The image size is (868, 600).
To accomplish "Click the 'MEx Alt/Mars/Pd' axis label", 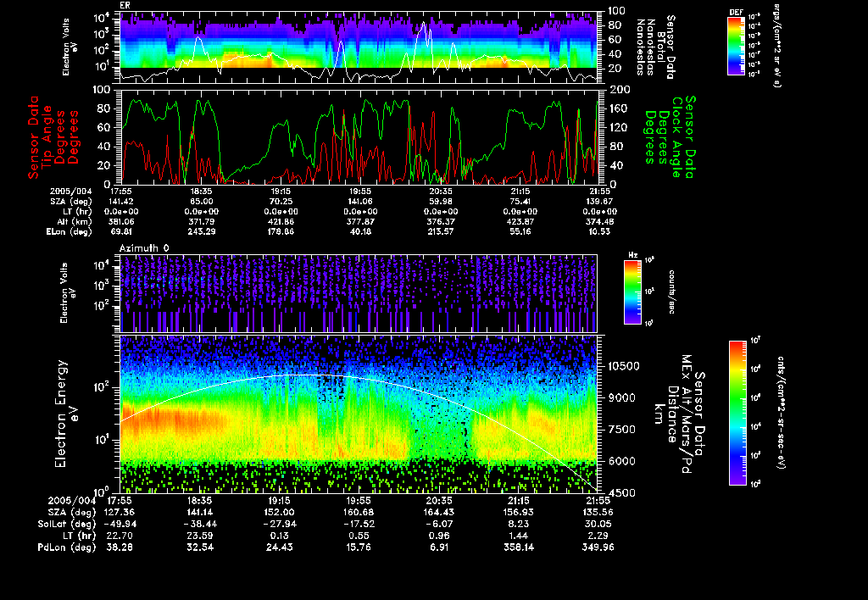I will [687, 414].
